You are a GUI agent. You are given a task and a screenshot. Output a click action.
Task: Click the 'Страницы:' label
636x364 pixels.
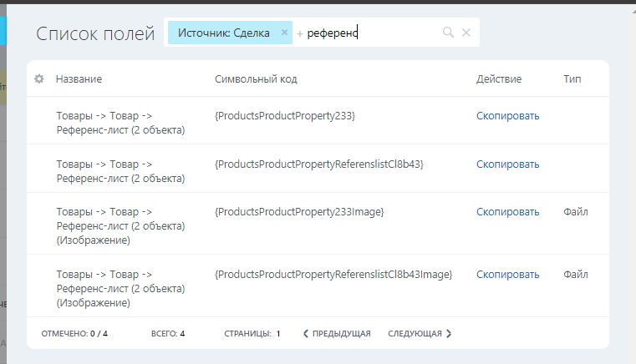click(x=248, y=334)
